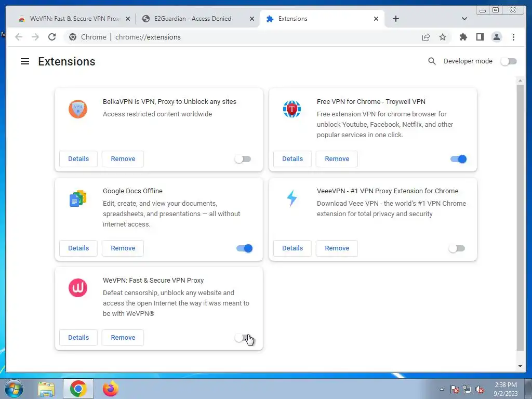Toggle Developer mode switch
This screenshot has height=399, width=532.
point(509,61)
